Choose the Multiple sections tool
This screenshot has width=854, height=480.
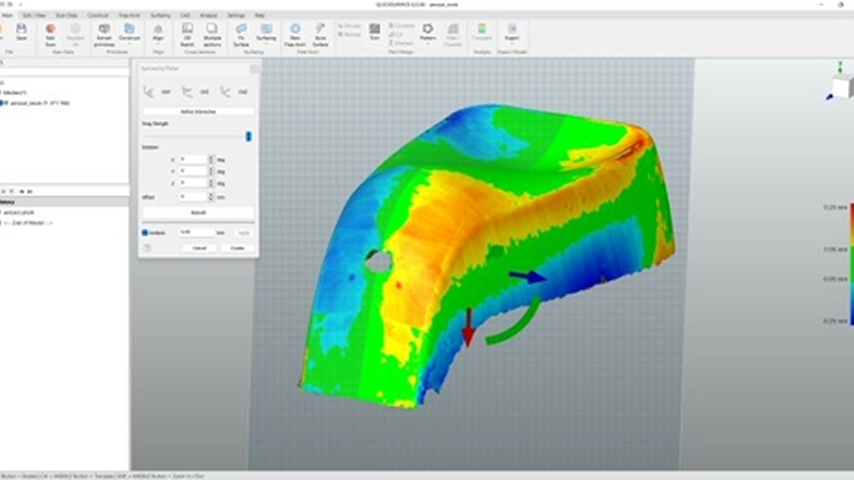click(211, 34)
